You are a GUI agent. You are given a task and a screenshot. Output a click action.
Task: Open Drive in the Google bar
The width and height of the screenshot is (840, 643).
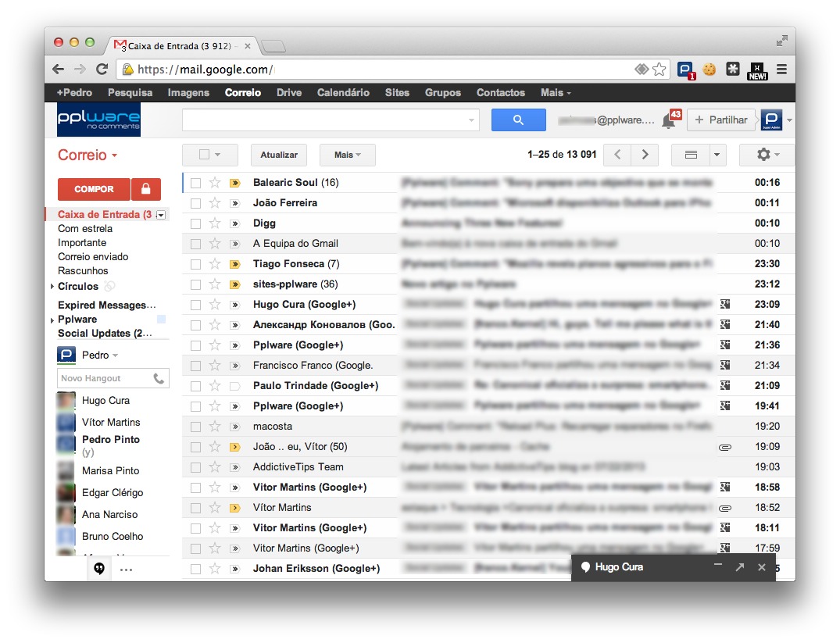(289, 93)
